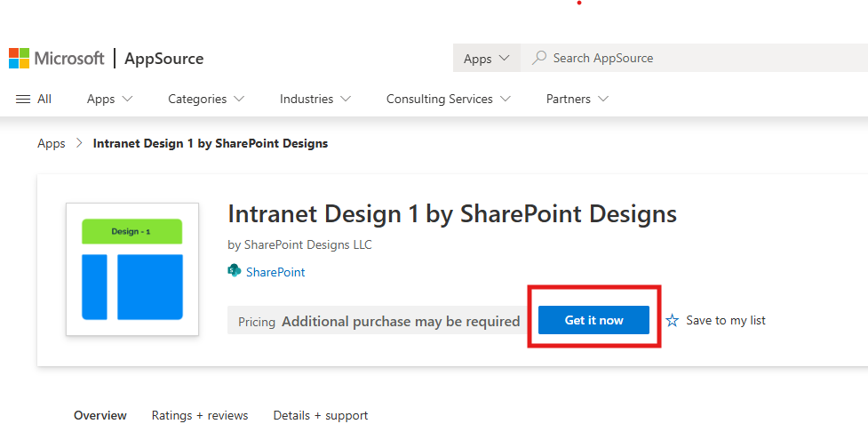The image size is (868, 432).
Task: Switch to the Overview tab
Action: click(x=100, y=415)
